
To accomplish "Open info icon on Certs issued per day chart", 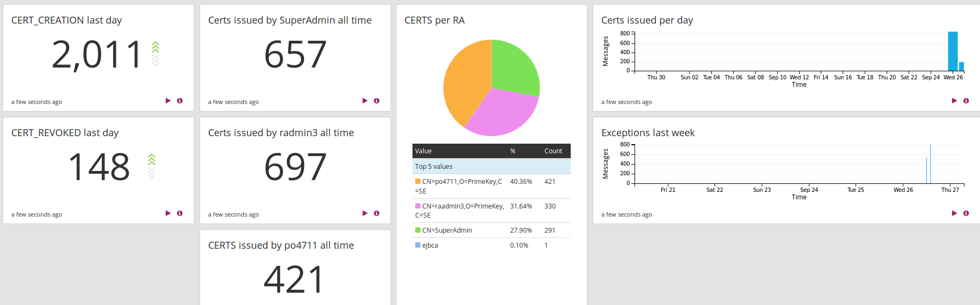I will tap(966, 101).
